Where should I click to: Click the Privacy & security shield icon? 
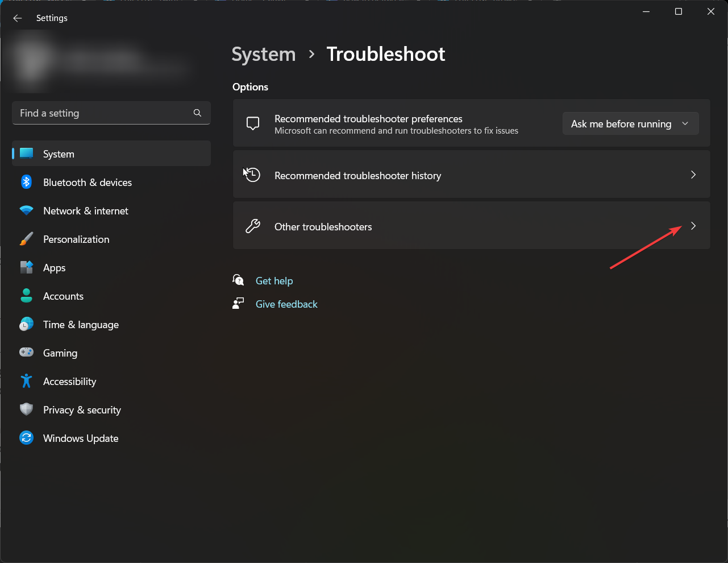[x=27, y=409]
